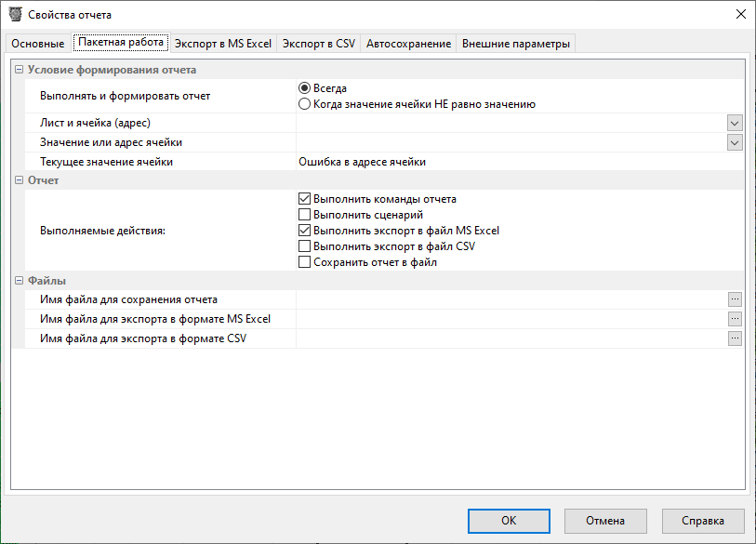The height and width of the screenshot is (544, 756).
Task: Select the Текущее значение ячейки row label
Action: pyautogui.click(x=106, y=162)
